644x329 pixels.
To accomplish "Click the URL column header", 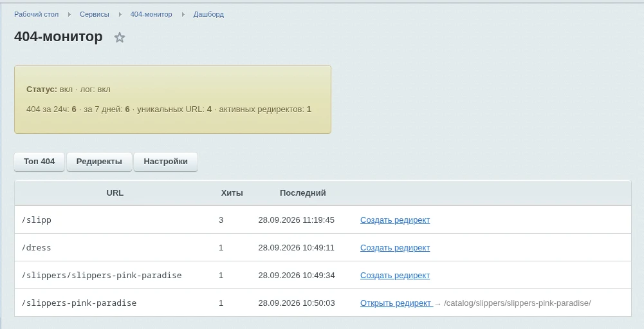I will pos(115,193).
